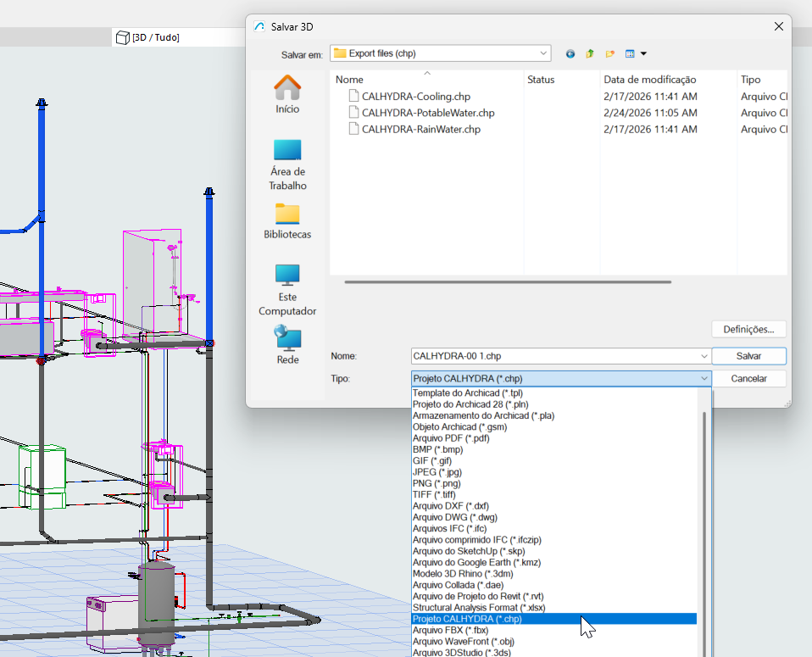Collapse the Tipo file type dropdown
The height and width of the screenshot is (657, 812).
tap(704, 379)
